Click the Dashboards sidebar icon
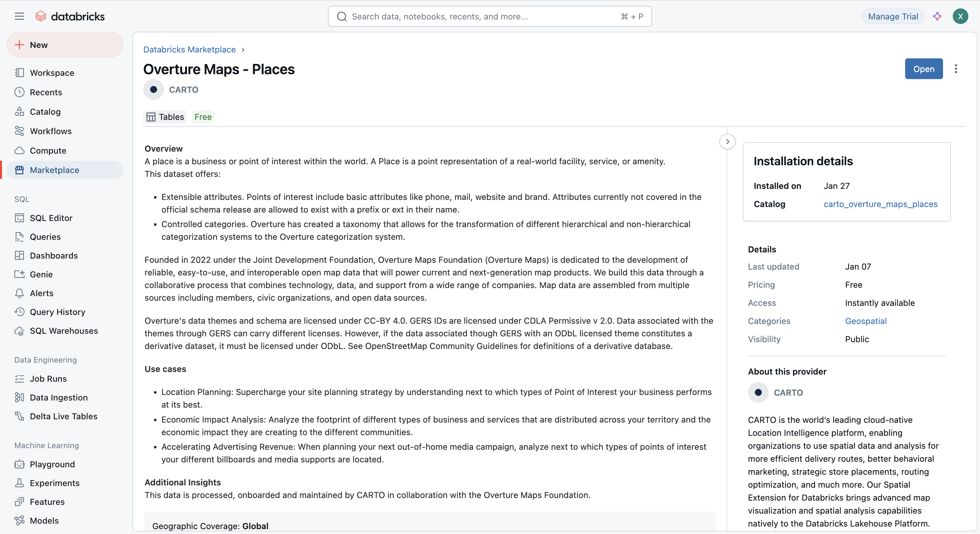Image resolution: width=980 pixels, height=534 pixels. [x=19, y=256]
